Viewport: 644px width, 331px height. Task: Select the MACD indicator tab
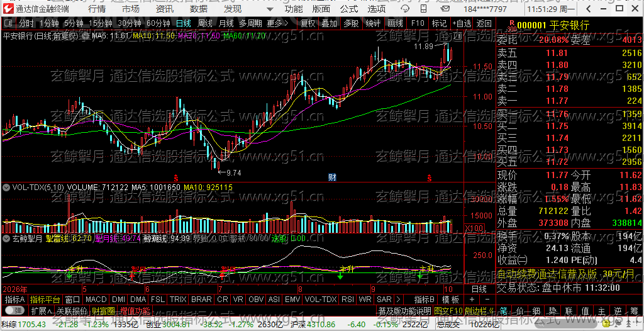point(96,300)
